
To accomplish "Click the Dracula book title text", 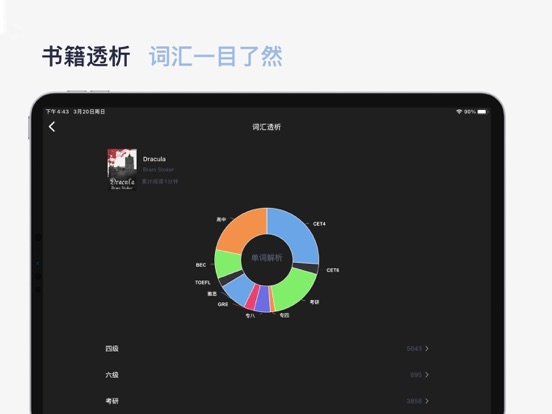I will [154, 159].
